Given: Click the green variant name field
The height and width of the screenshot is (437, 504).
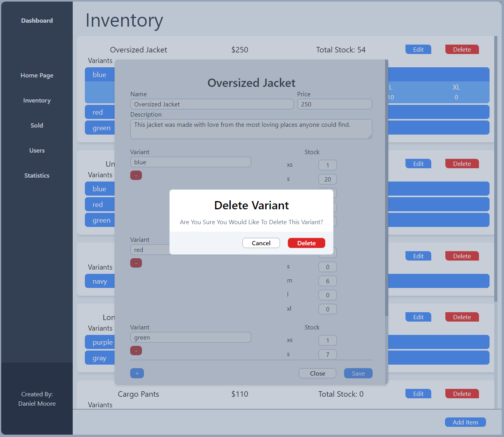Looking at the screenshot, I should point(190,337).
